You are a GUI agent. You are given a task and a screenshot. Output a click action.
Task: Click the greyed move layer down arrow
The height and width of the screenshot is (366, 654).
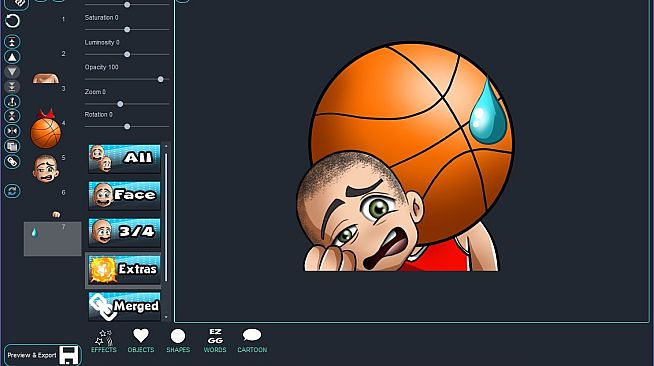[x=12, y=72]
